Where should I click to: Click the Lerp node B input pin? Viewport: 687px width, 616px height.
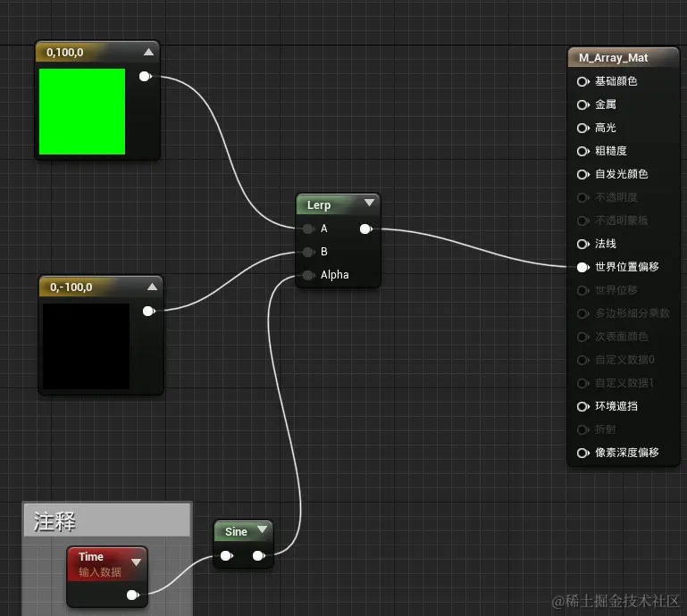click(308, 252)
